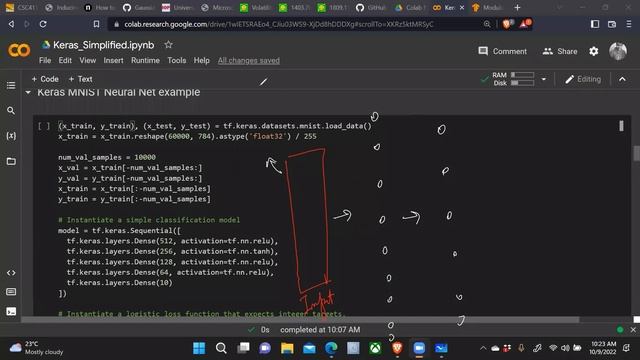Click the browser address bar

tap(279, 24)
